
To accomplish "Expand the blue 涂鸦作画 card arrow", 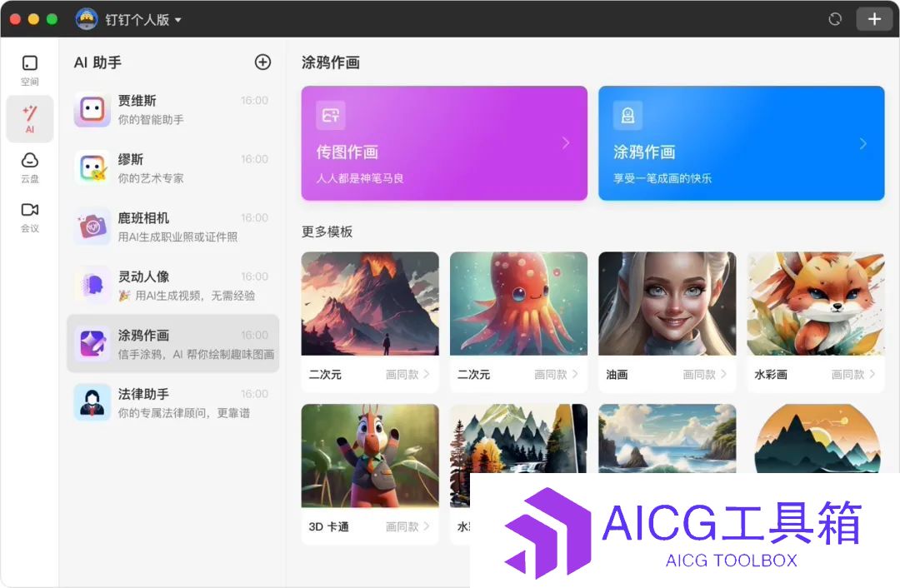I will point(862,143).
